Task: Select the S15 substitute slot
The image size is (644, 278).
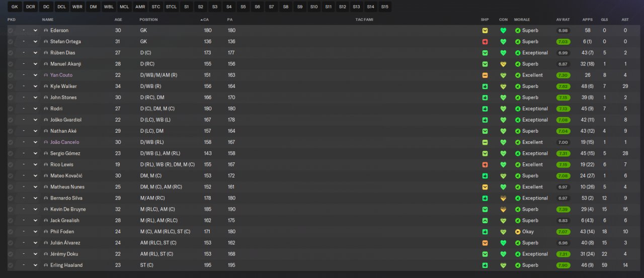Action: [384, 7]
